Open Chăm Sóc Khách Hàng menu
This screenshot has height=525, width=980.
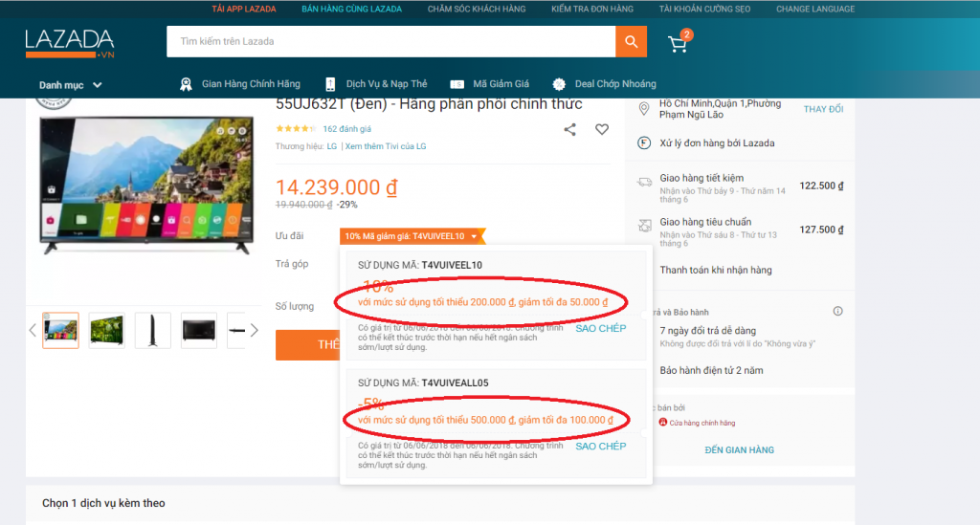477,9
